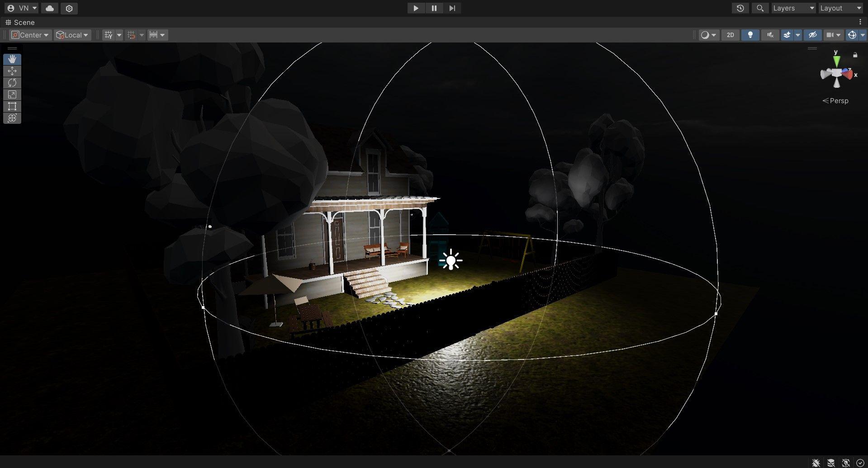The width and height of the screenshot is (868, 468).
Task: Select the Rect transform tool
Action: [x=12, y=106]
